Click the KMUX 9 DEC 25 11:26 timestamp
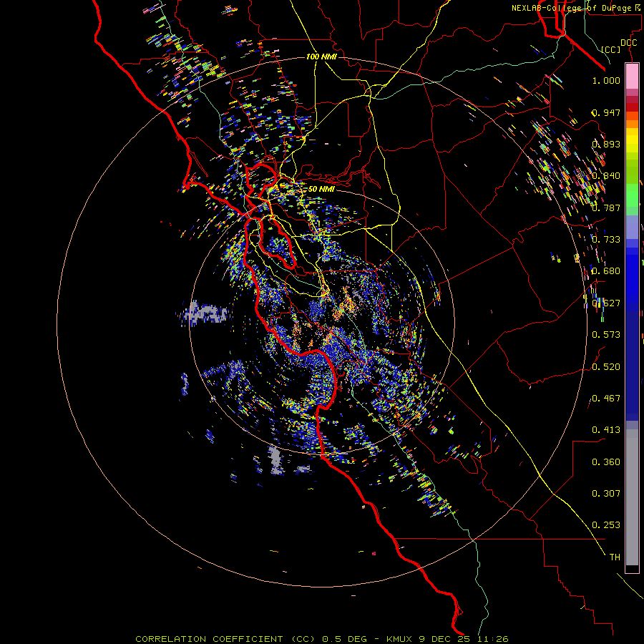 447,639
